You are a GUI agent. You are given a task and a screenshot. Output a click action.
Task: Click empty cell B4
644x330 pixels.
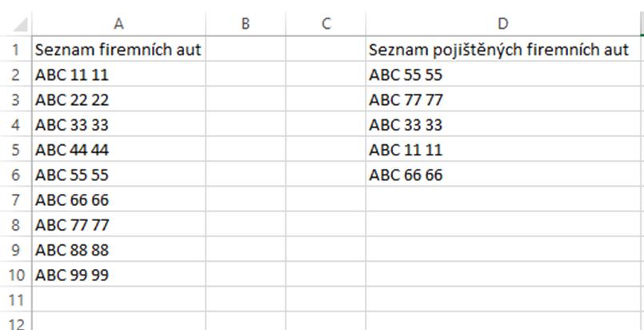[246, 124]
